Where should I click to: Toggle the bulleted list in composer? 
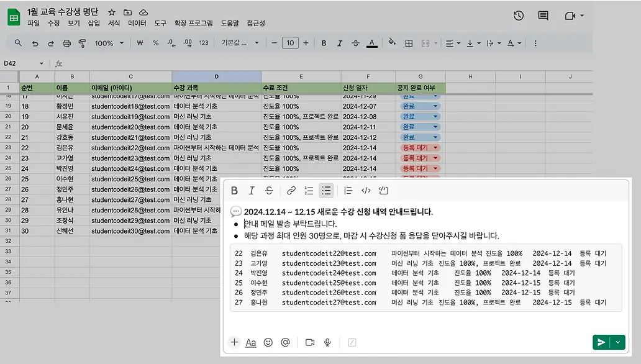326,191
